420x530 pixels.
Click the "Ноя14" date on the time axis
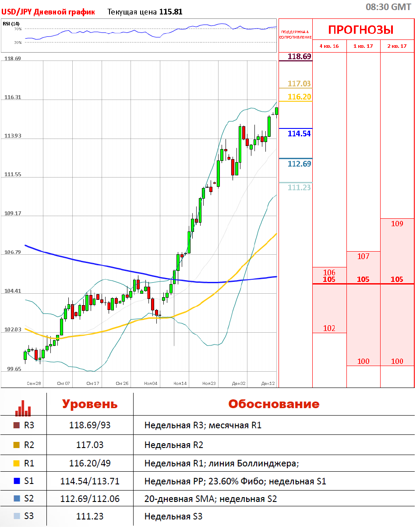180,383
